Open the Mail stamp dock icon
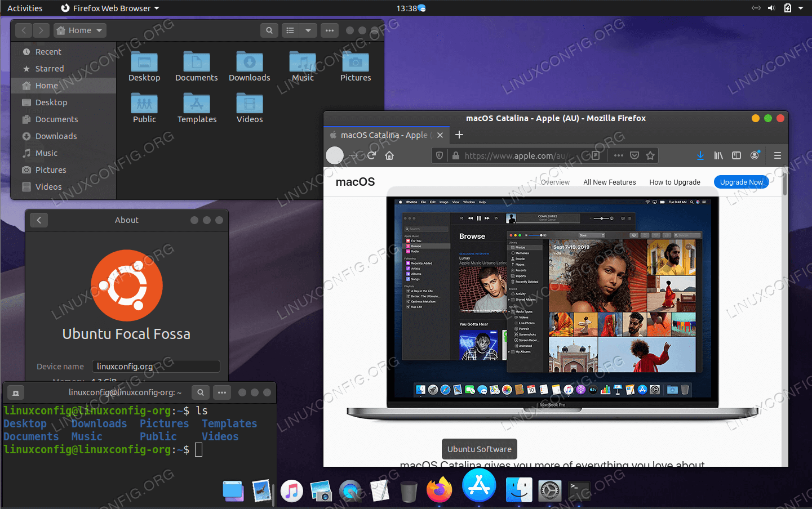 [x=261, y=491]
